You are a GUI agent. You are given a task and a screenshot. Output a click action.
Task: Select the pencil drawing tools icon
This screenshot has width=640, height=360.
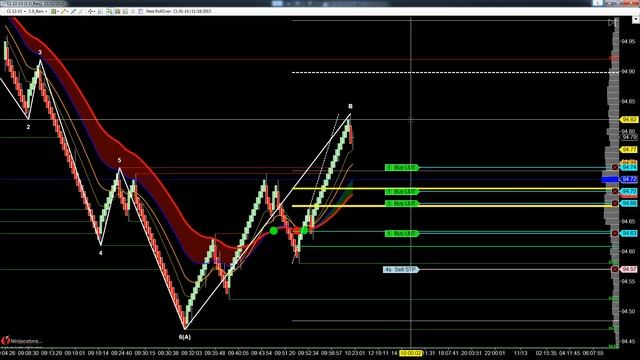pyautogui.click(x=64, y=11)
